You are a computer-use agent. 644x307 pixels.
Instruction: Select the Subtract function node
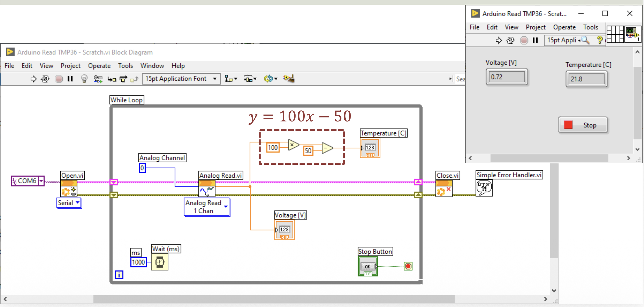[x=327, y=148]
